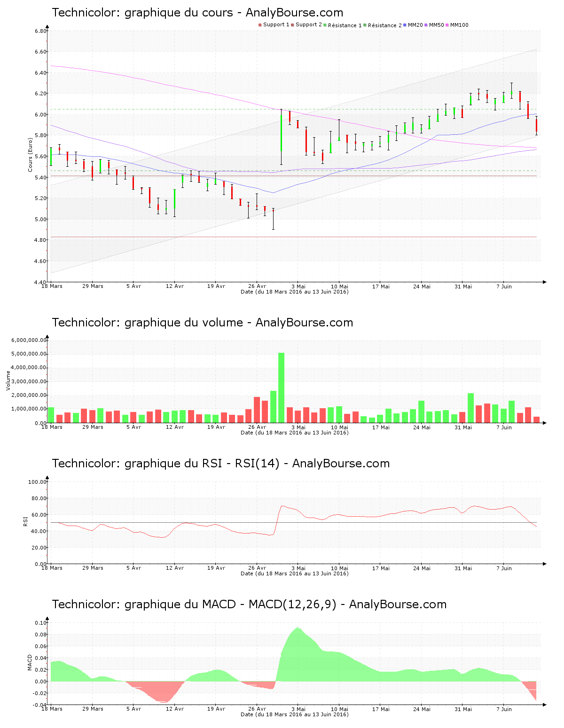Screen dimensions: 564x728
Task: Select the MM100 legend label
Action: 459,25
